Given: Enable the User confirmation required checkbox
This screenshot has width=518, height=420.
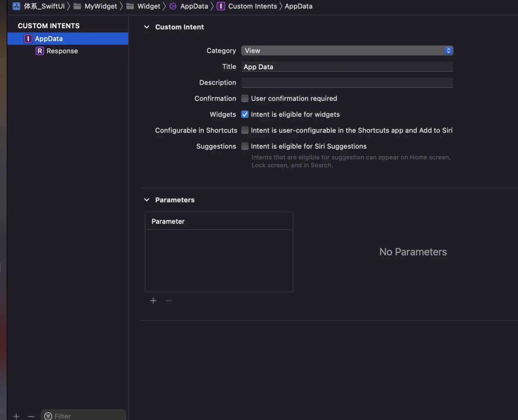Looking at the screenshot, I should [x=245, y=99].
